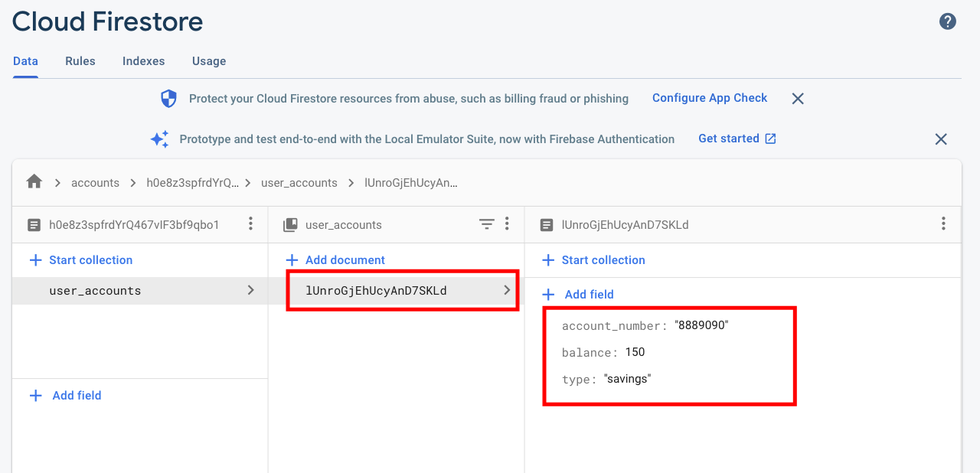Viewport: 980px width, 473px height.
Task: Add field in the first document column
Action: [65, 396]
